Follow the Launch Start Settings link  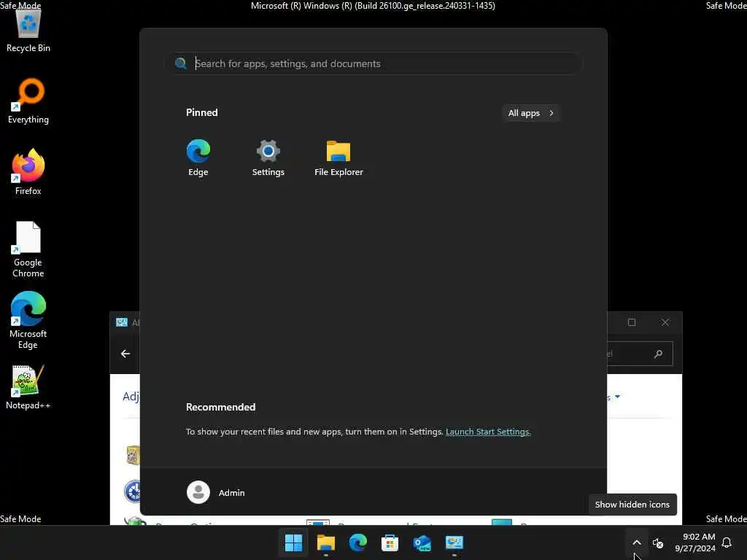point(488,432)
